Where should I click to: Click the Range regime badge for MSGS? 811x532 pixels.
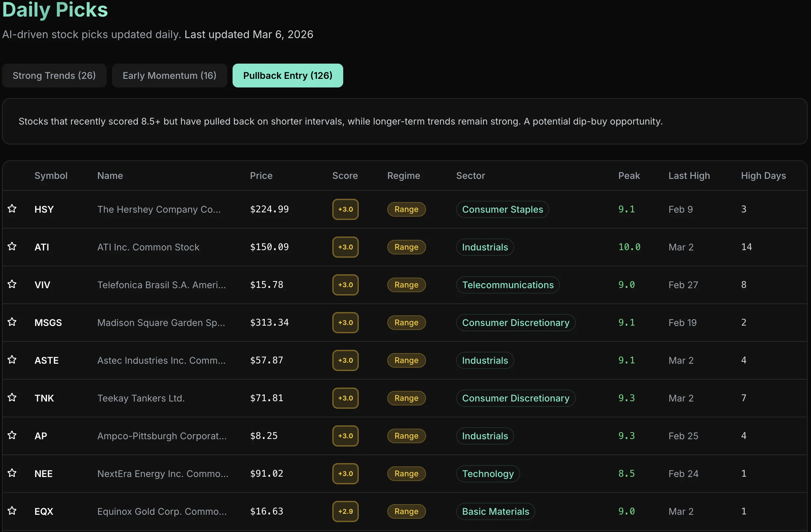[406, 323]
